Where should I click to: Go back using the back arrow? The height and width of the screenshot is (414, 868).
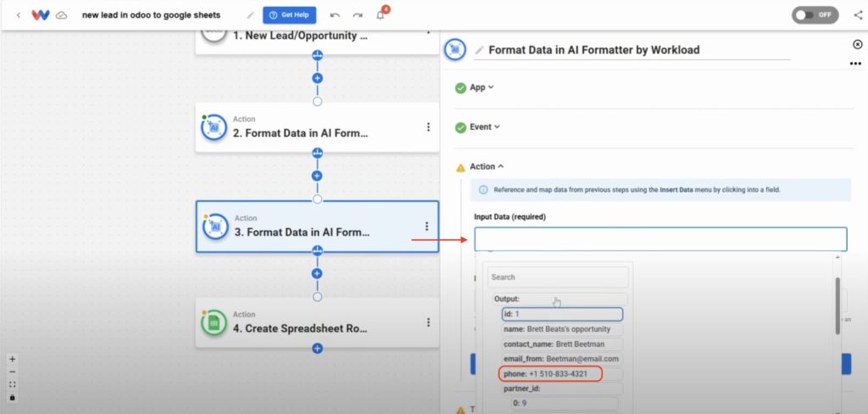(19, 15)
